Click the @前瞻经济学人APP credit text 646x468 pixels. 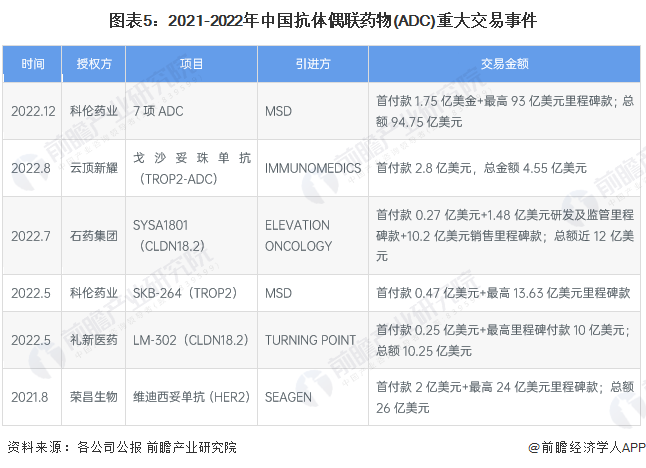[587, 447]
